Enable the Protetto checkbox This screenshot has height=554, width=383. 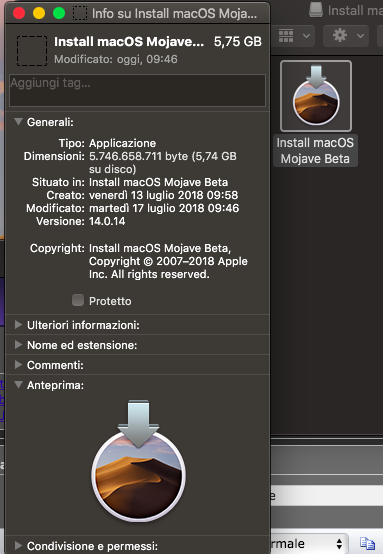pyautogui.click(x=78, y=300)
